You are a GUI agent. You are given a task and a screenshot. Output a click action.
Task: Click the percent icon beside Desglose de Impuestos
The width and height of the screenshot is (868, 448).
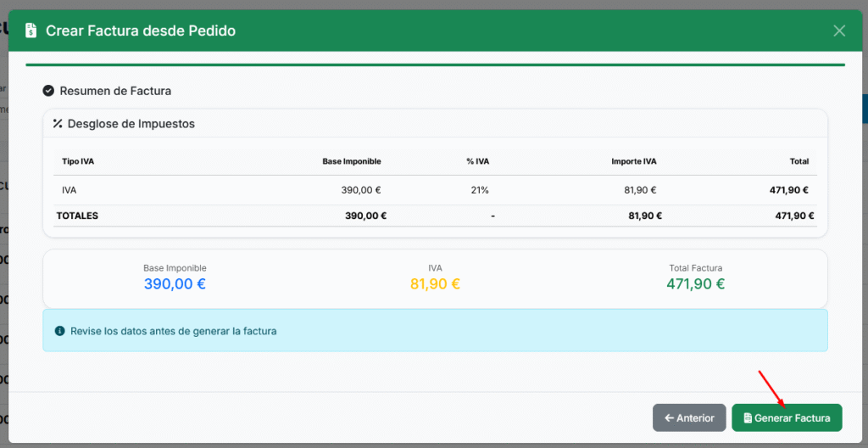pyautogui.click(x=58, y=124)
